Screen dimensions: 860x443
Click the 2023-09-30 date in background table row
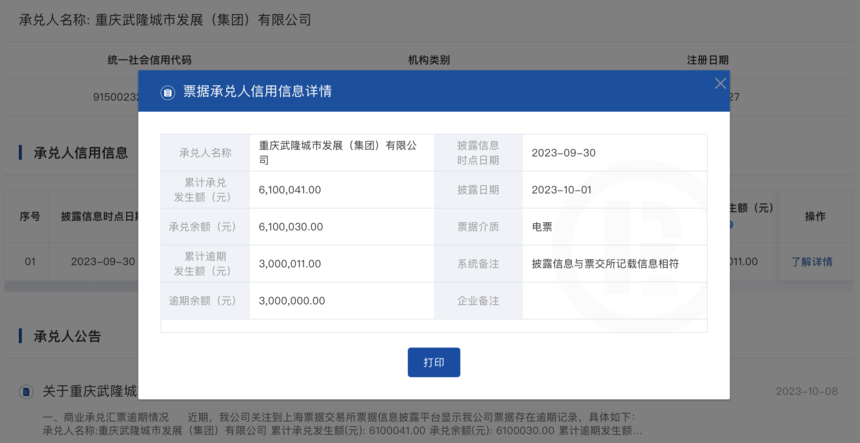coord(103,262)
